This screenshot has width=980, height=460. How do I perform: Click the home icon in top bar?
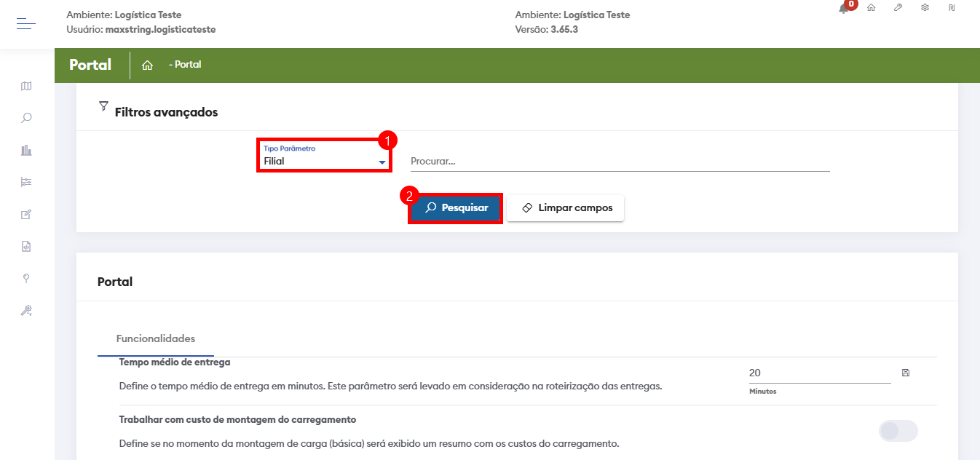coord(871,7)
